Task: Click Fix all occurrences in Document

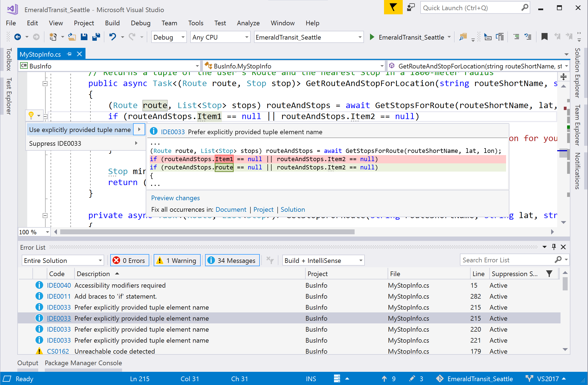Action: pyautogui.click(x=230, y=209)
